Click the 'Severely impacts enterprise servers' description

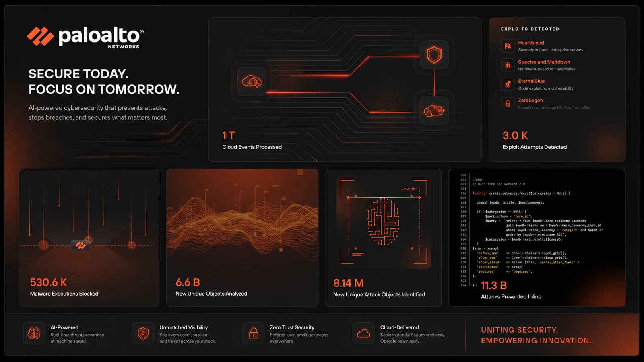click(x=551, y=50)
